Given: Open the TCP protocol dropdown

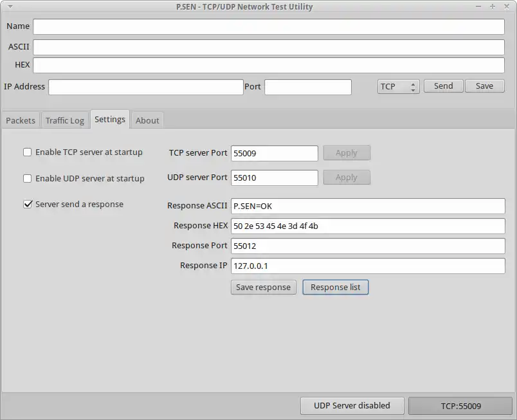Looking at the screenshot, I should coord(398,86).
